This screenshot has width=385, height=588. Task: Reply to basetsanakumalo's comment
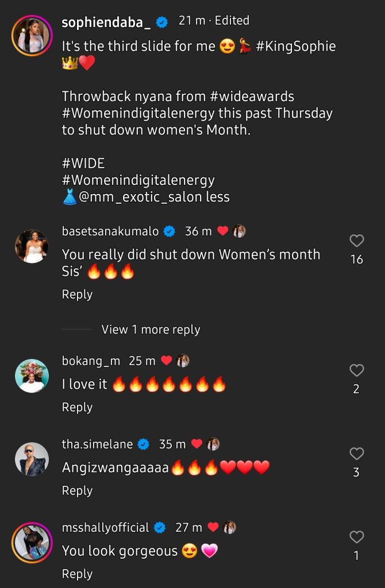(x=77, y=295)
